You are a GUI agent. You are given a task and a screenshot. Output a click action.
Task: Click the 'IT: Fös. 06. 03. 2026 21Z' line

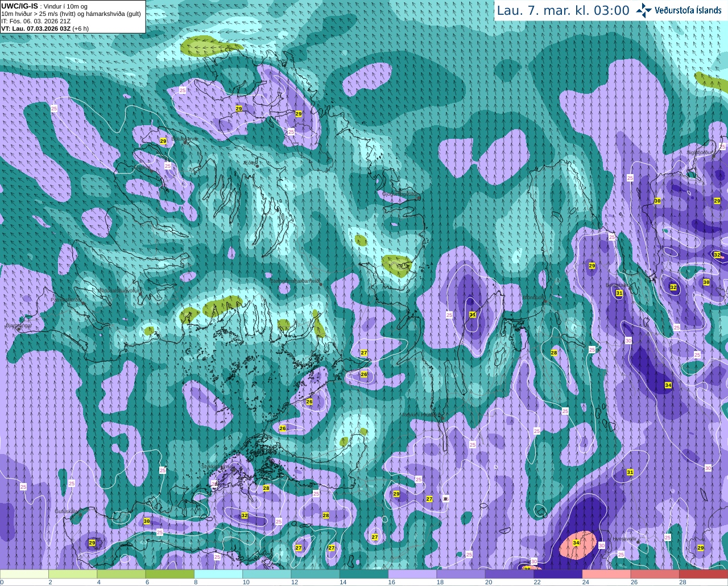click(x=36, y=21)
